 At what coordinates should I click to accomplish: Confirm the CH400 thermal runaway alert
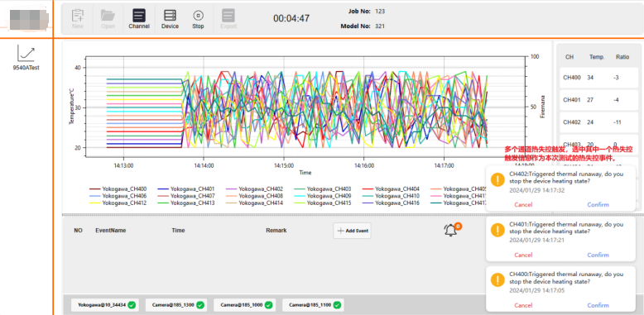click(x=598, y=305)
